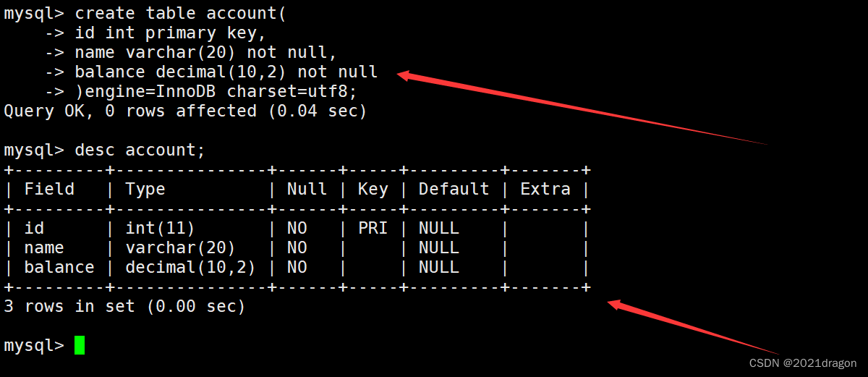Click the "Default" column header
Viewport: 868px width, 377px height.
click(x=454, y=190)
